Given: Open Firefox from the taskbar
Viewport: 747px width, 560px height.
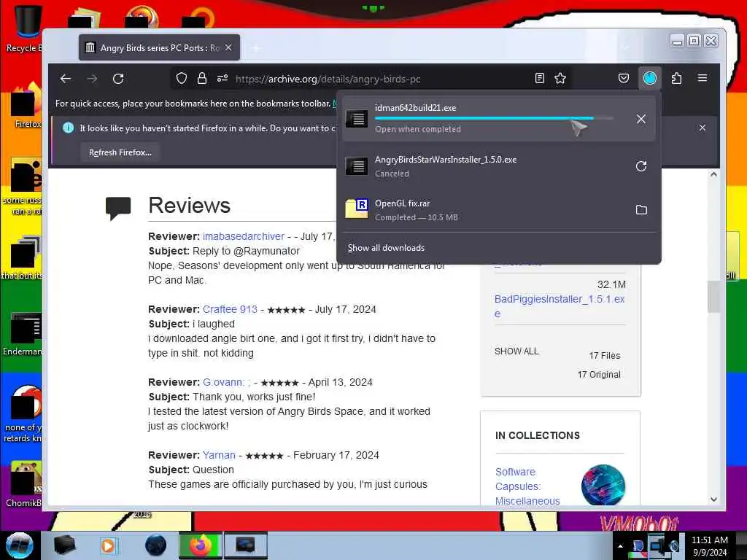Looking at the screenshot, I should coord(201,545).
